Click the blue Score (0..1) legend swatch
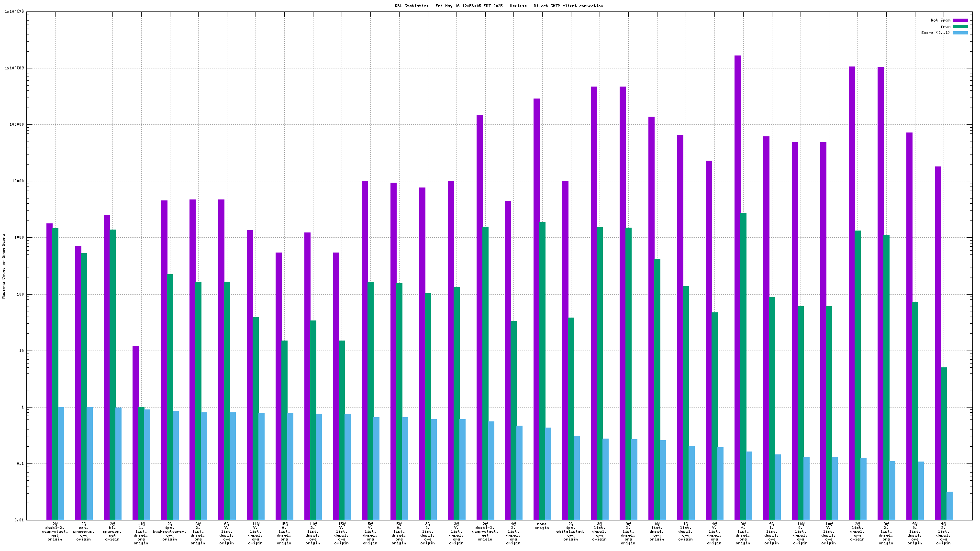Viewport: 980px width, 551px height. coord(960,33)
